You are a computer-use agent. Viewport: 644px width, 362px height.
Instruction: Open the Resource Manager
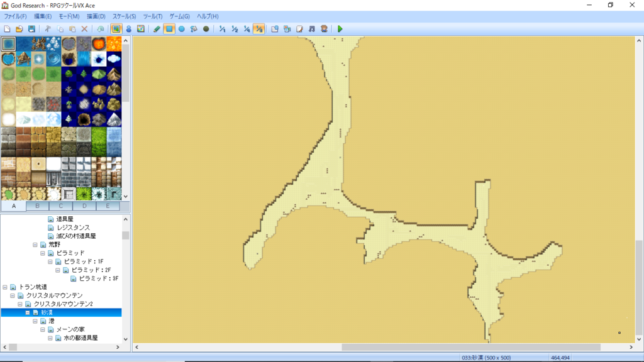tap(287, 29)
